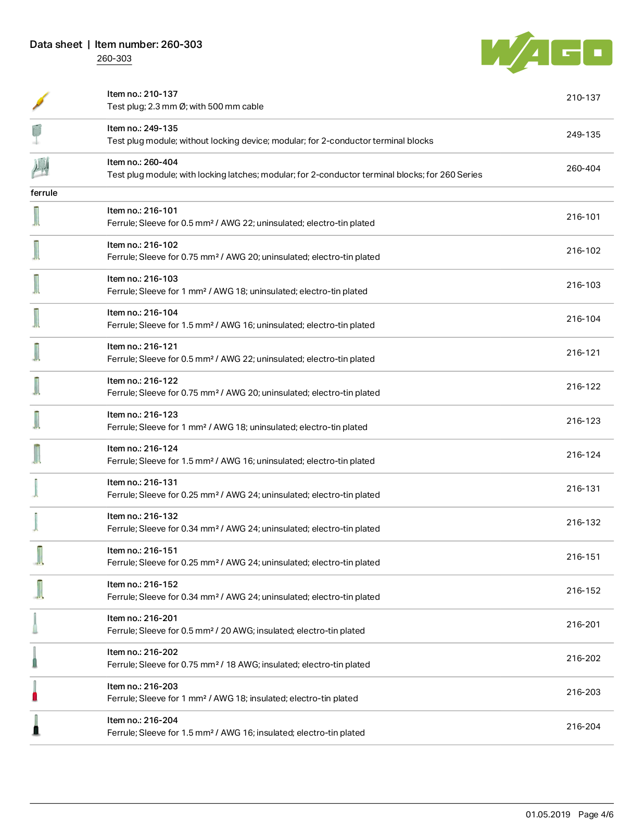Follow the 216-152 link in right column

[583, 591]
